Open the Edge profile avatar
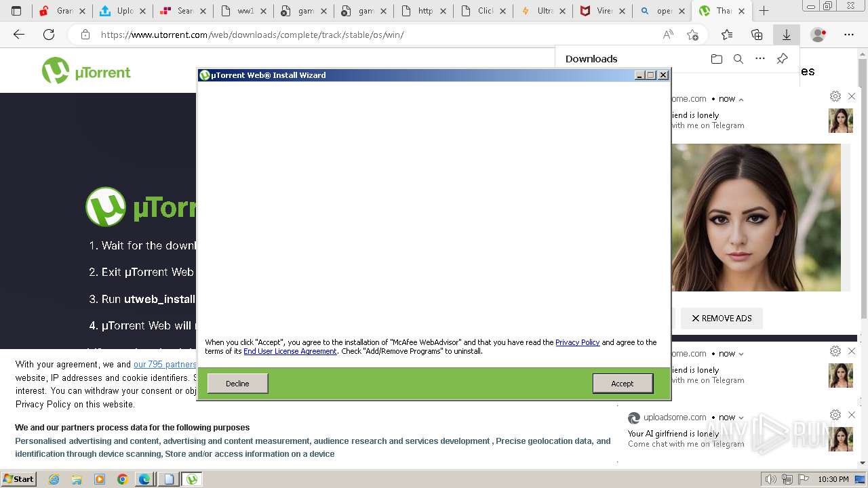Image resolution: width=868 pixels, height=488 pixels. pos(818,35)
